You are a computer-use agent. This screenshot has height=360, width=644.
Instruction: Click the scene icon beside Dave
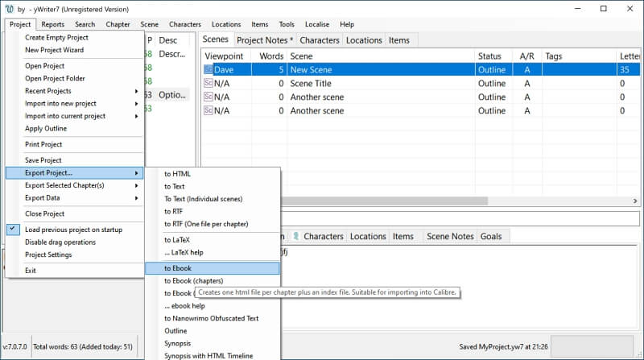tap(208, 69)
